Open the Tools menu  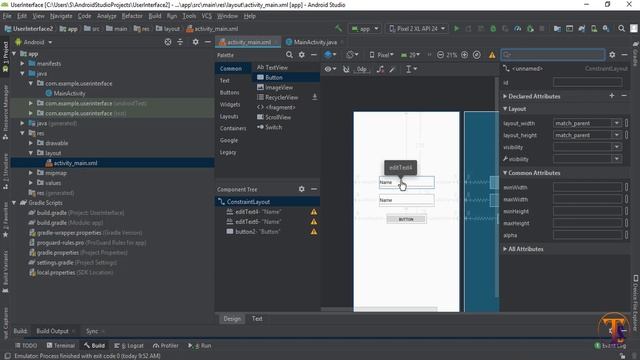[189, 16]
